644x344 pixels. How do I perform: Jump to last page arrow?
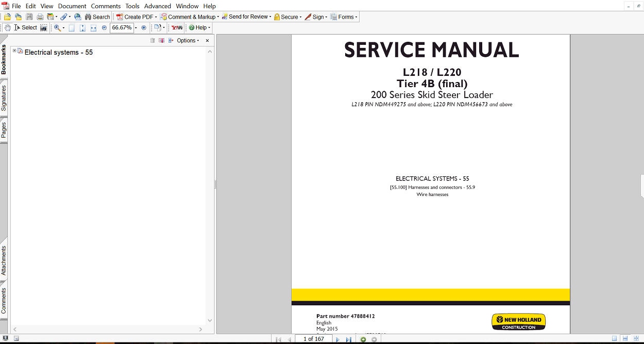pos(348,339)
